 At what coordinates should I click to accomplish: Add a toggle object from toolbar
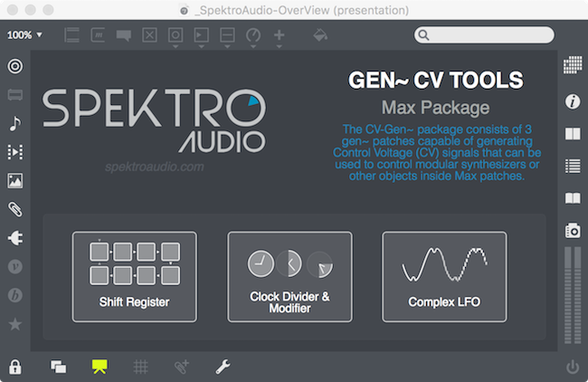click(149, 35)
